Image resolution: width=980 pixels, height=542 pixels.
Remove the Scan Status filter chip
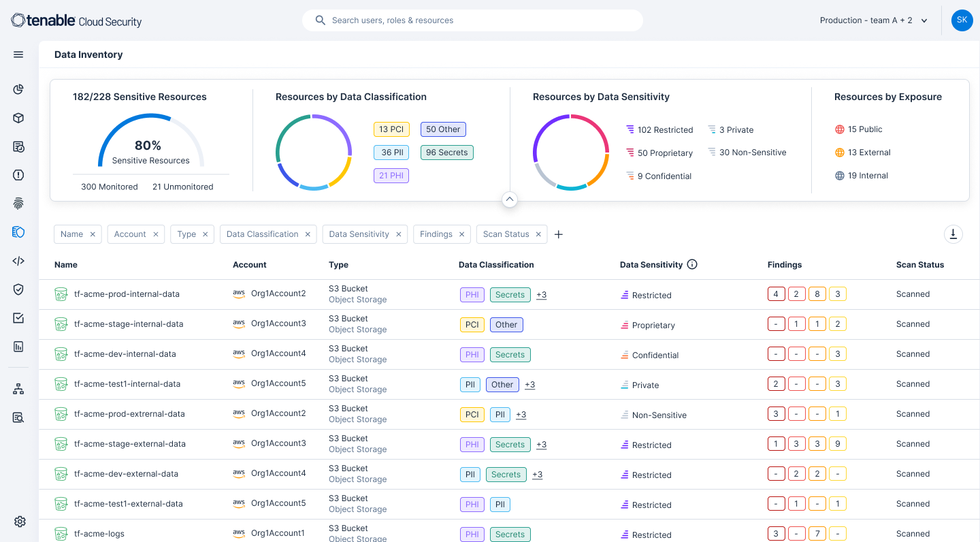(538, 234)
